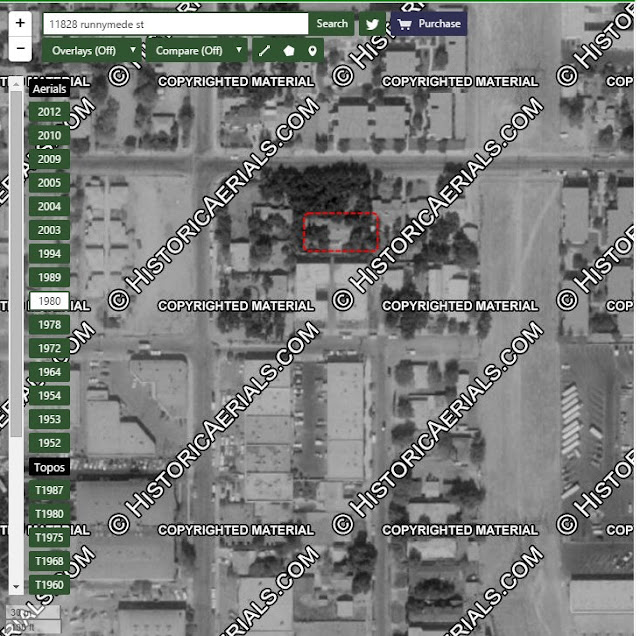
Task: View the 1972 aerial imagery
Action: tap(49, 349)
